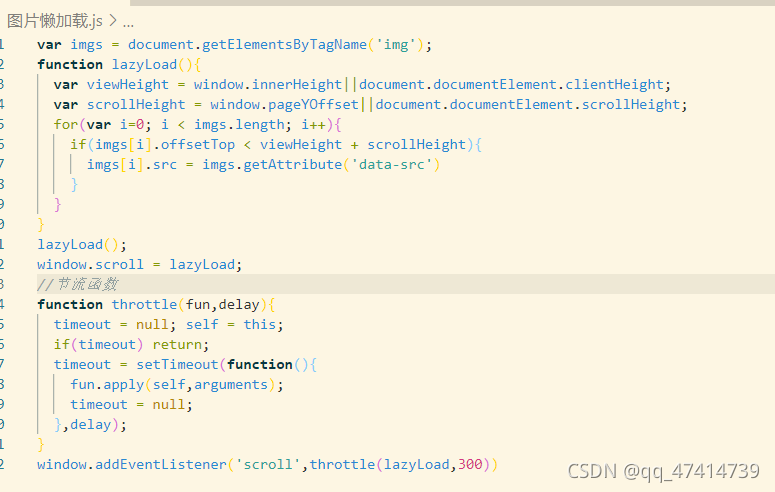Click the 'data-src' string literal

point(391,165)
